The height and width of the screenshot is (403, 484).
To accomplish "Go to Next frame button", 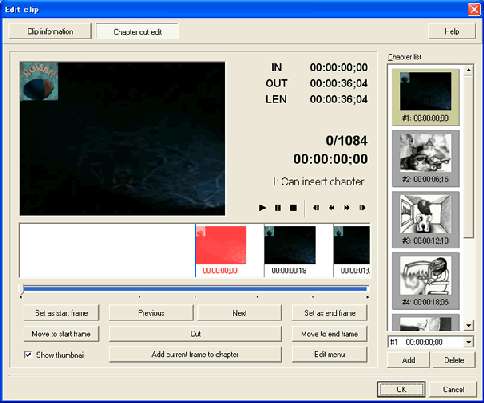I will (x=239, y=313).
